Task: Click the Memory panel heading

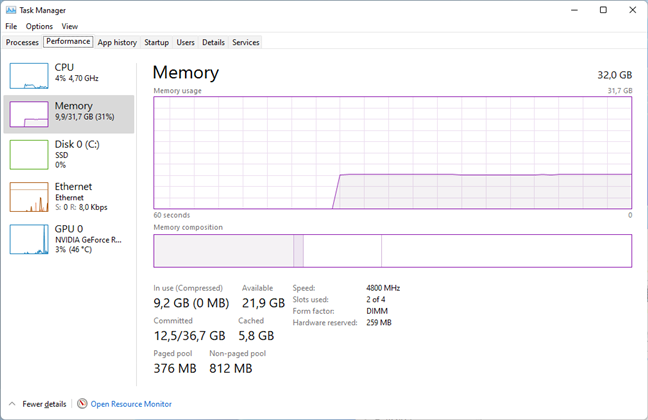Action: [186, 72]
